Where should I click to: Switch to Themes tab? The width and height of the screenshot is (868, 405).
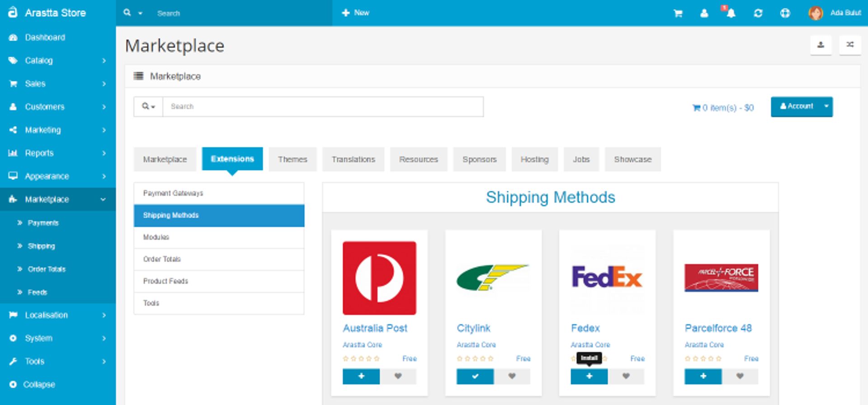pos(292,159)
